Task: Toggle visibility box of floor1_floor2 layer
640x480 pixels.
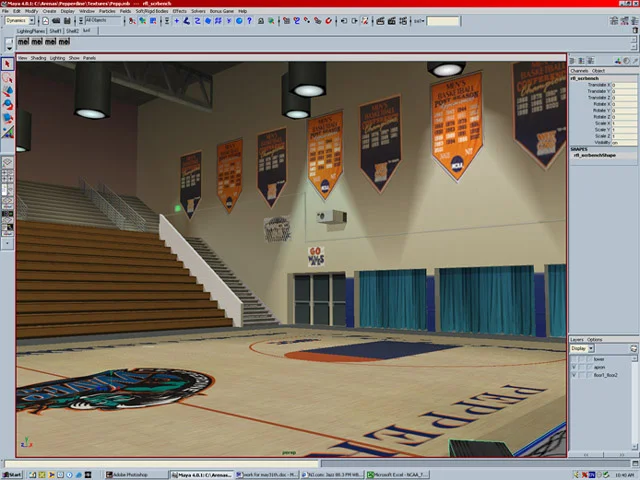Action: (x=573, y=375)
